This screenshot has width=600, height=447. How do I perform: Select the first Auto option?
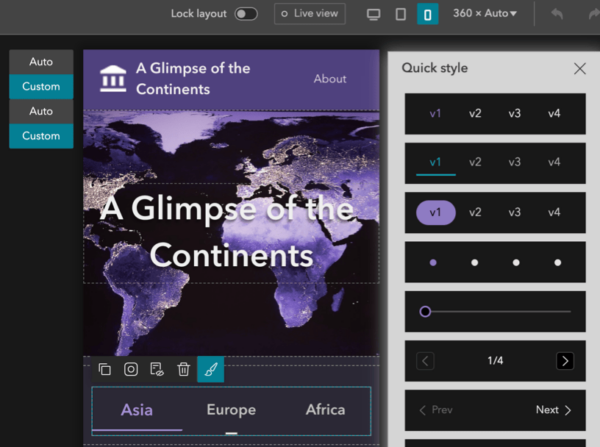(x=41, y=62)
